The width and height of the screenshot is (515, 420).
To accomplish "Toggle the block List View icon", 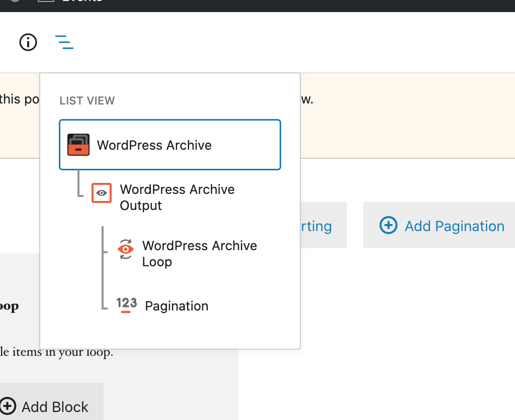I will point(64,42).
